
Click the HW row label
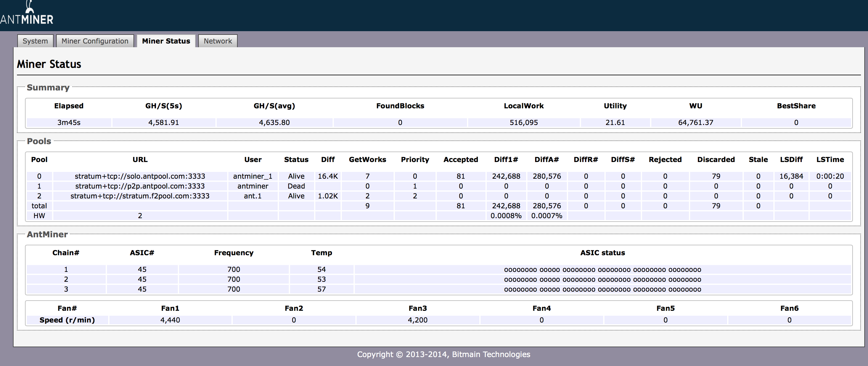(39, 215)
